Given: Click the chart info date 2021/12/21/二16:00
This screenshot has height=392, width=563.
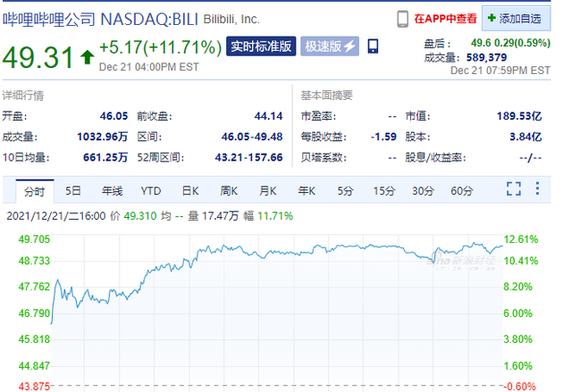Looking at the screenshot, I should [x=56, y=216].
